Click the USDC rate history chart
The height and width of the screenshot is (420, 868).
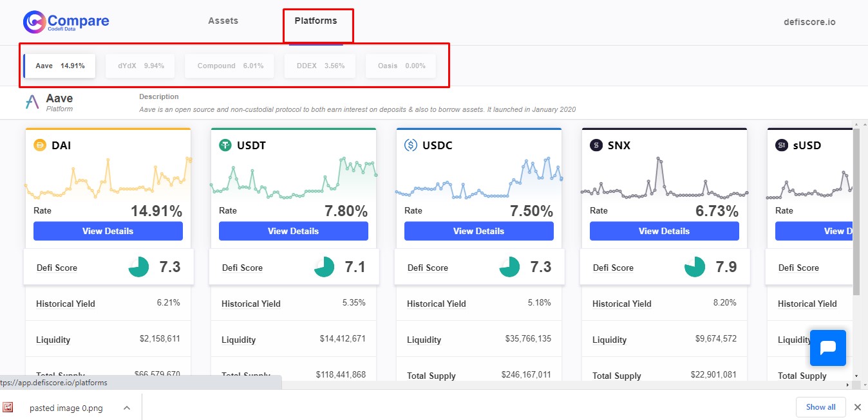tap(479, 178)
